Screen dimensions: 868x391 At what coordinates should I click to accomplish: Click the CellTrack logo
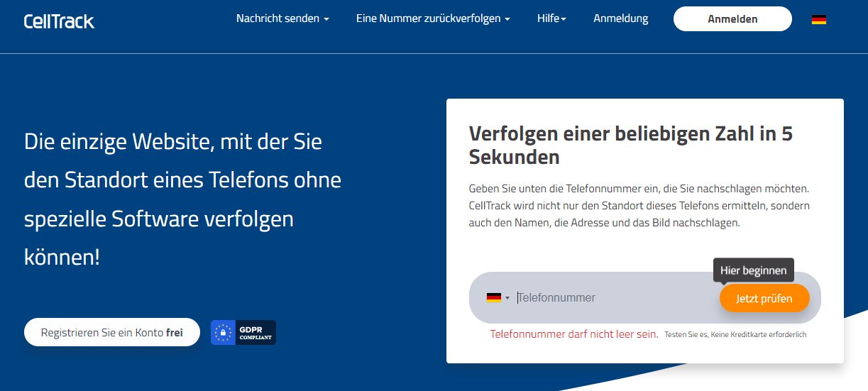tap(59, 21)
